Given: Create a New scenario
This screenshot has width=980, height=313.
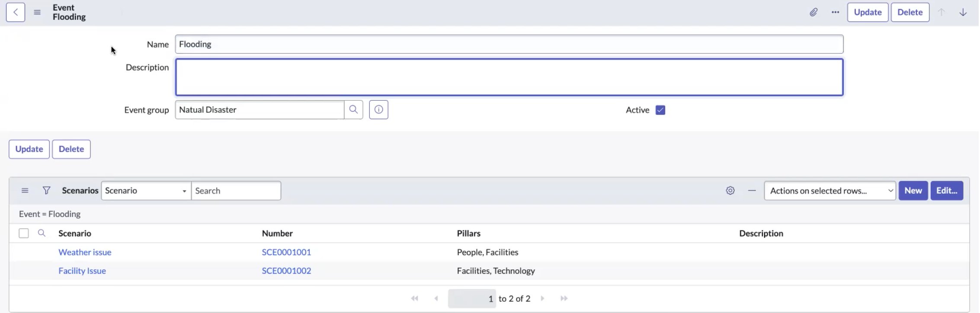Looking at the screenshot, I should [913, 191].
